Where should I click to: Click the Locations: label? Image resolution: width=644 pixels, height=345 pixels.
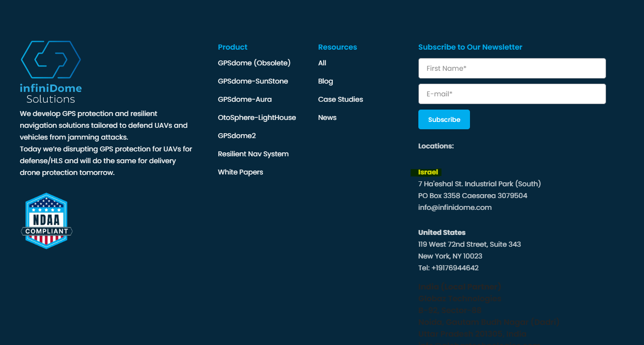pyautogui.click(x=436, y=146)
